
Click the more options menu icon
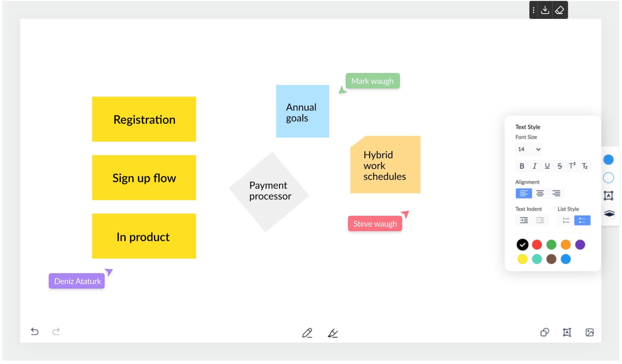pos(533,10)
